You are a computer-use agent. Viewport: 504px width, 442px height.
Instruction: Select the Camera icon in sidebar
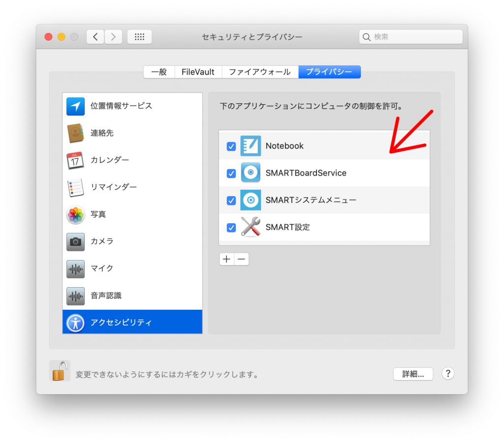[75, 241]
